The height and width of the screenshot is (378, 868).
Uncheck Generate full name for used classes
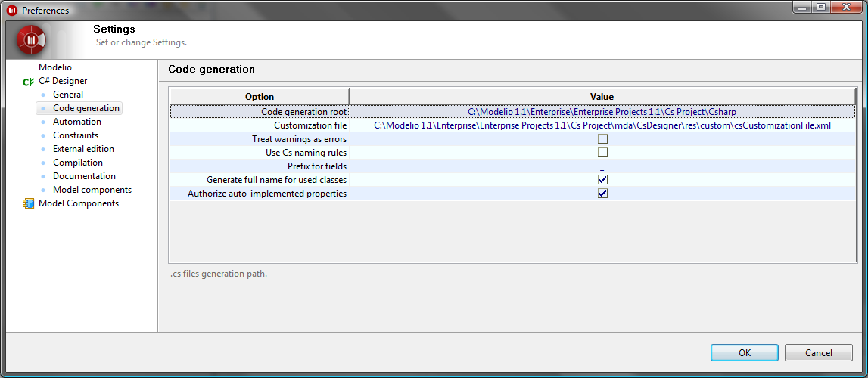coord(603,180)
